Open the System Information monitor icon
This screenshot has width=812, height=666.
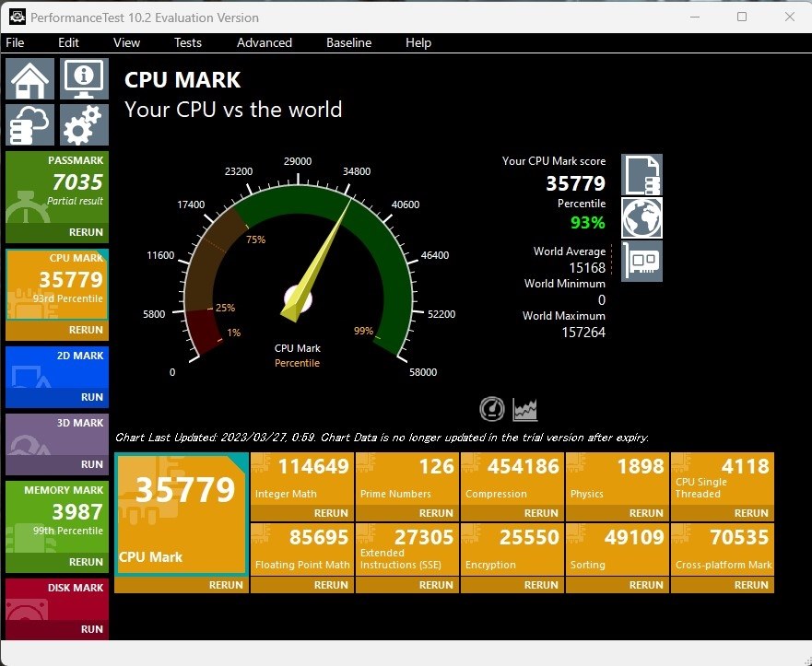(x=84, y=78)
